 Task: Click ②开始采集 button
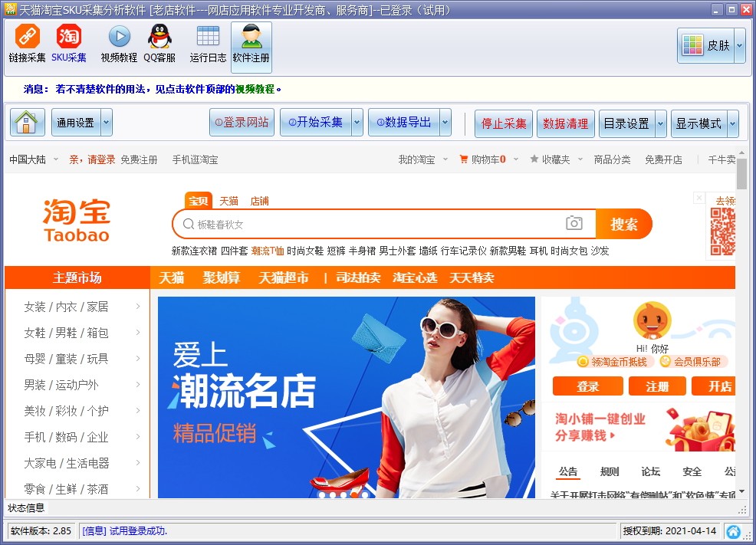(x=316, y=123)
